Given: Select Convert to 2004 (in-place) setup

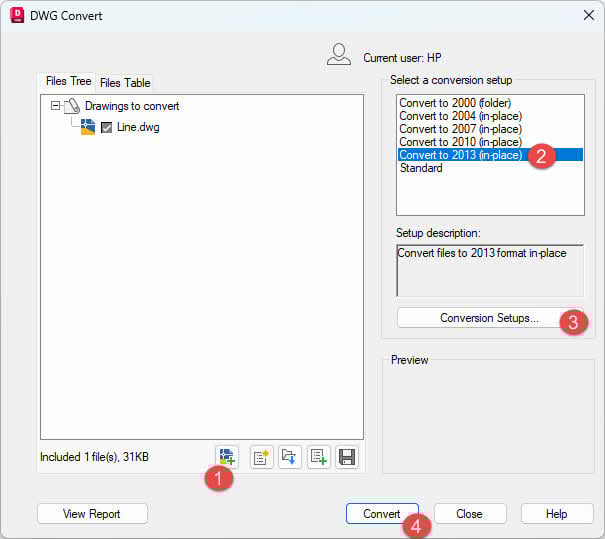Looking at the screenshot, I should (490, 116).
